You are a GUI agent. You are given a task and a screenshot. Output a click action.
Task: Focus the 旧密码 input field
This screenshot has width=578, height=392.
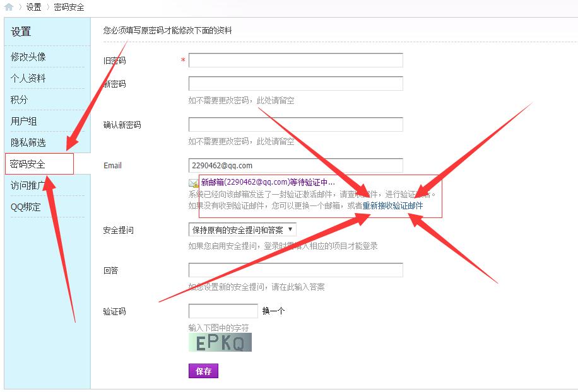point(296,61)
